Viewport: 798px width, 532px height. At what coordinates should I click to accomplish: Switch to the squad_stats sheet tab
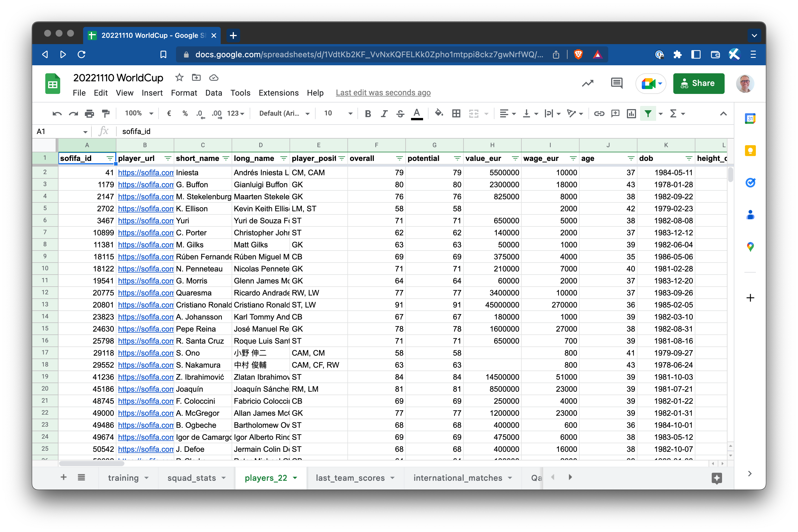tap(192, 478)
